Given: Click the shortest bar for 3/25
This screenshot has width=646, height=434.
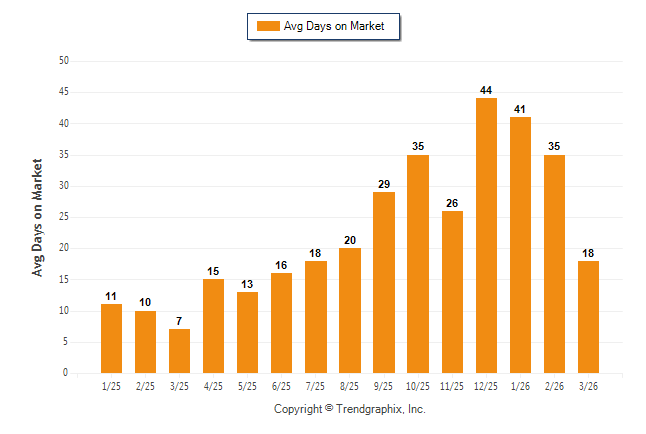Looking at the screenshot, I should 180,350.
